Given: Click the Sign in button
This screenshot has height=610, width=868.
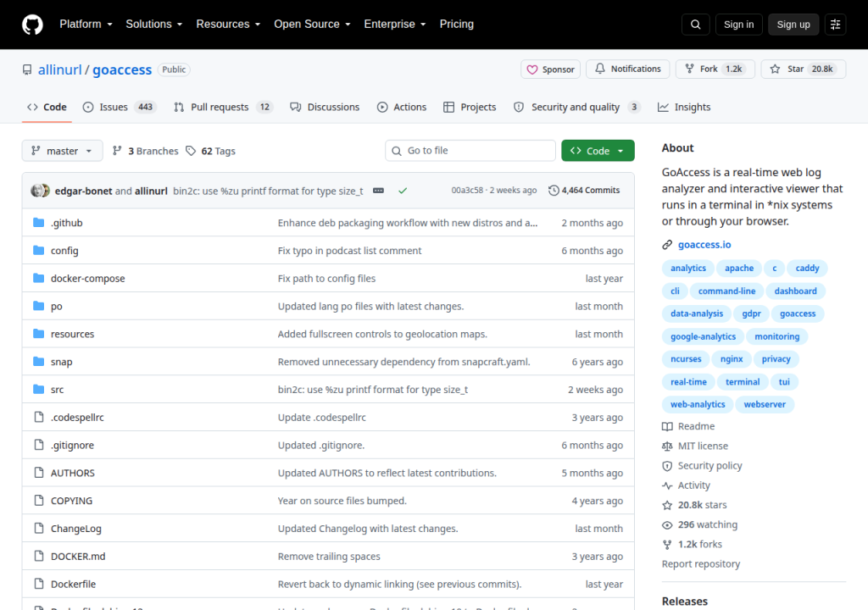Looking at the screenshot, I should click(738, 25).
